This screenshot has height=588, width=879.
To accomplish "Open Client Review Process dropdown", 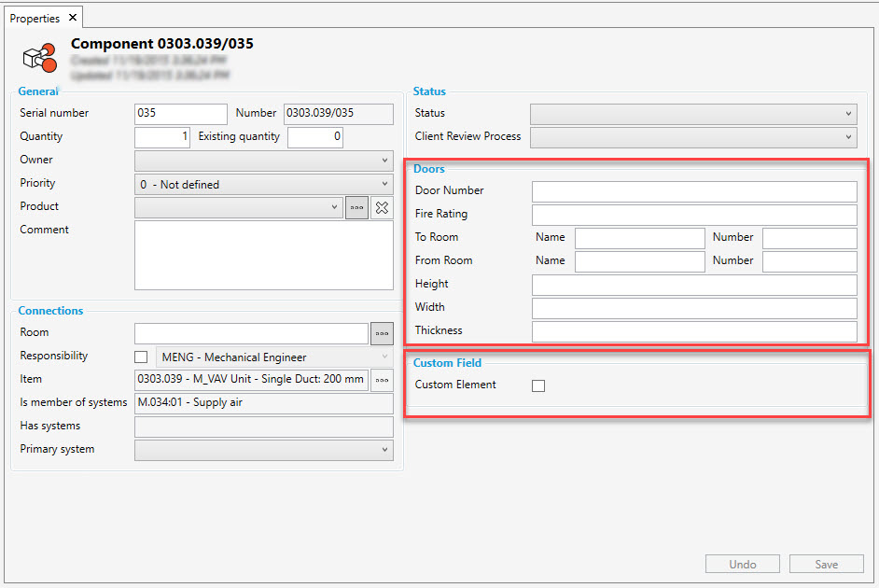I will (x=692, y=137).
